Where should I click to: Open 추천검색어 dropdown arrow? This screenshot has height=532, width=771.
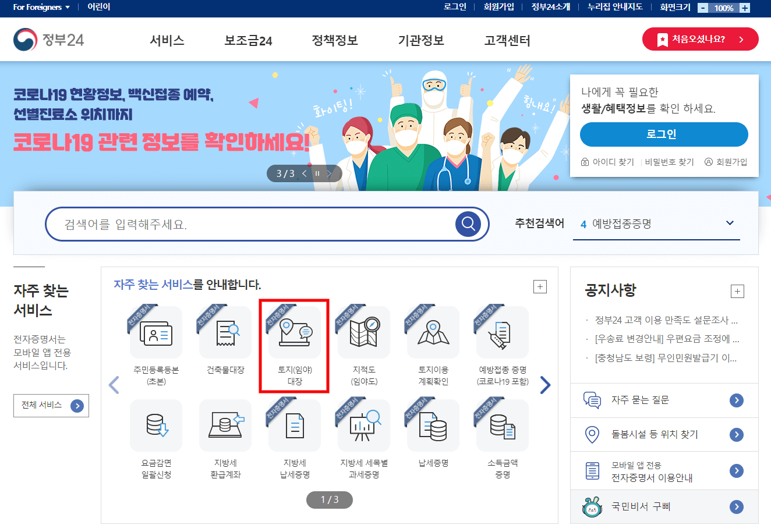point(730,223)
